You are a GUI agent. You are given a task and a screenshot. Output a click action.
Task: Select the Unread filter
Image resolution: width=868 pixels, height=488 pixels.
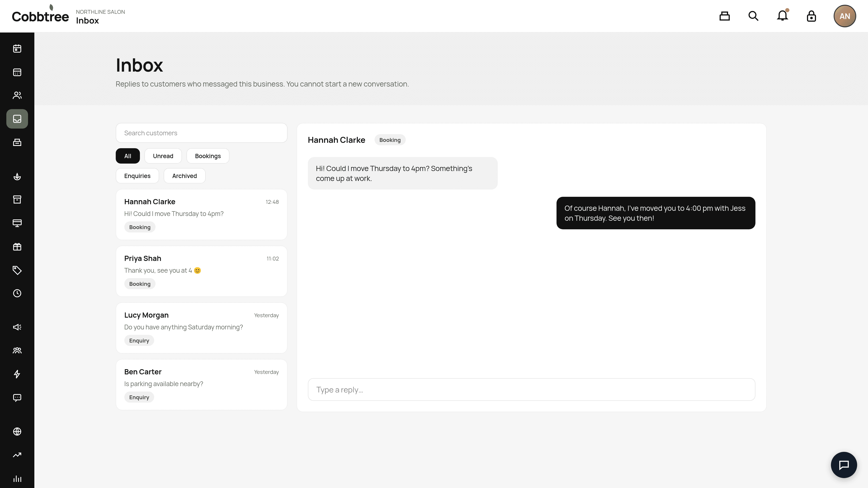point(163,156)
